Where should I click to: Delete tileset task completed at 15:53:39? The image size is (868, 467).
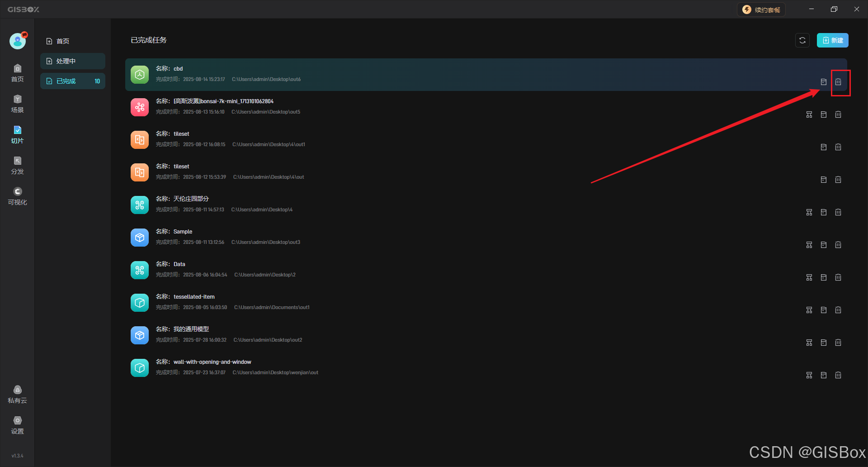pyautogui.click(x=838, y=180)
